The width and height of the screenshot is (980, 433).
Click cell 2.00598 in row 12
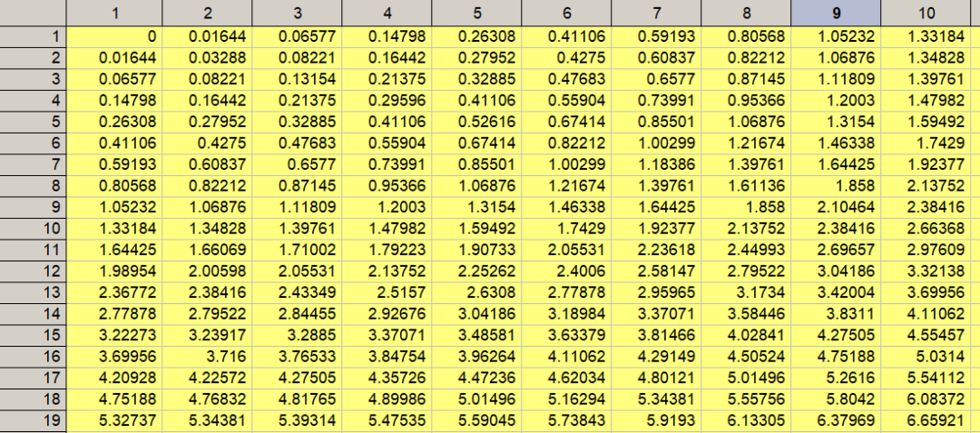pyautogui.click(x=207, y=271)
